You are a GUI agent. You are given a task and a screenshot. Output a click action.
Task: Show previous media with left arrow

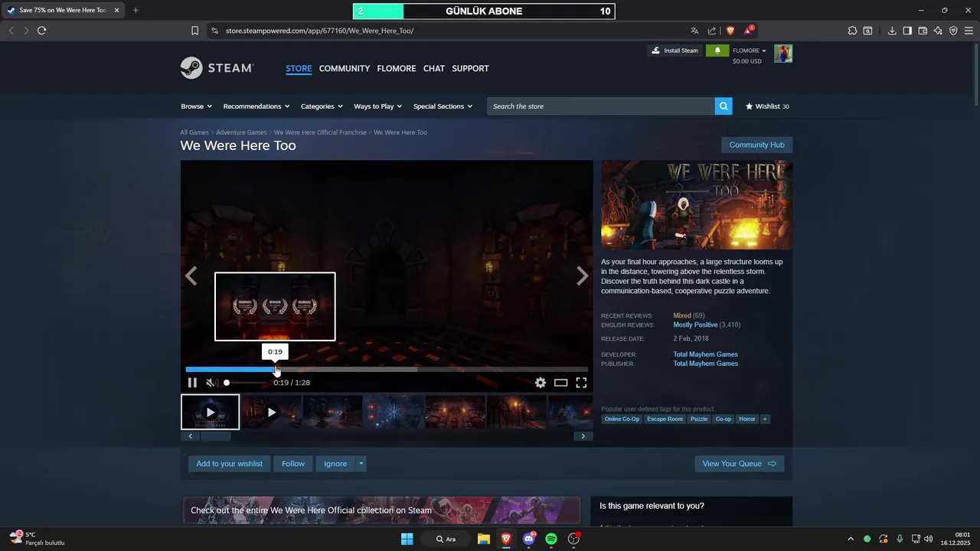point(191,276)
